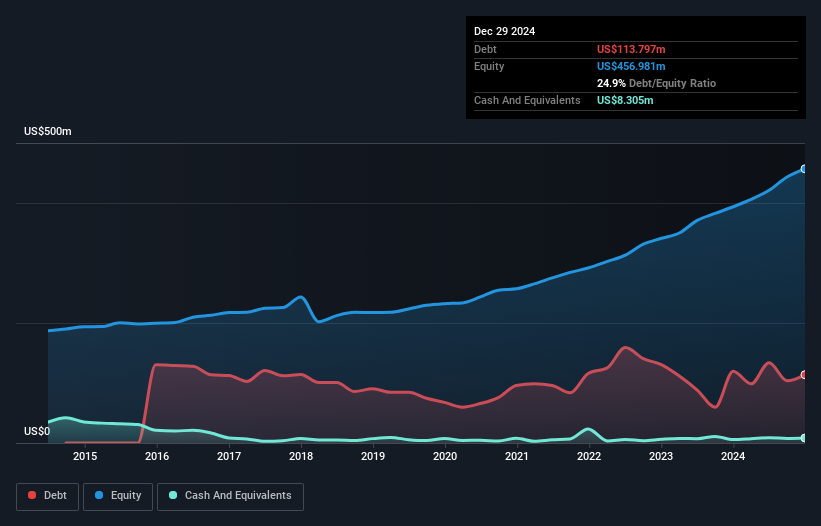821x526 pixels.
Task: Click the red Debt endpoint marker
Action: point(804,375)
